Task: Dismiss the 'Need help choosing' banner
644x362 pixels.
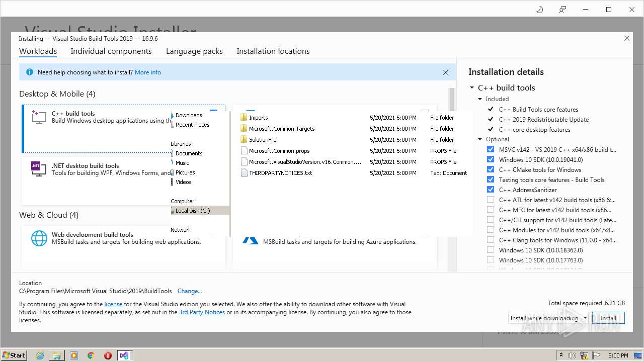Action: [x=446, y=72]
